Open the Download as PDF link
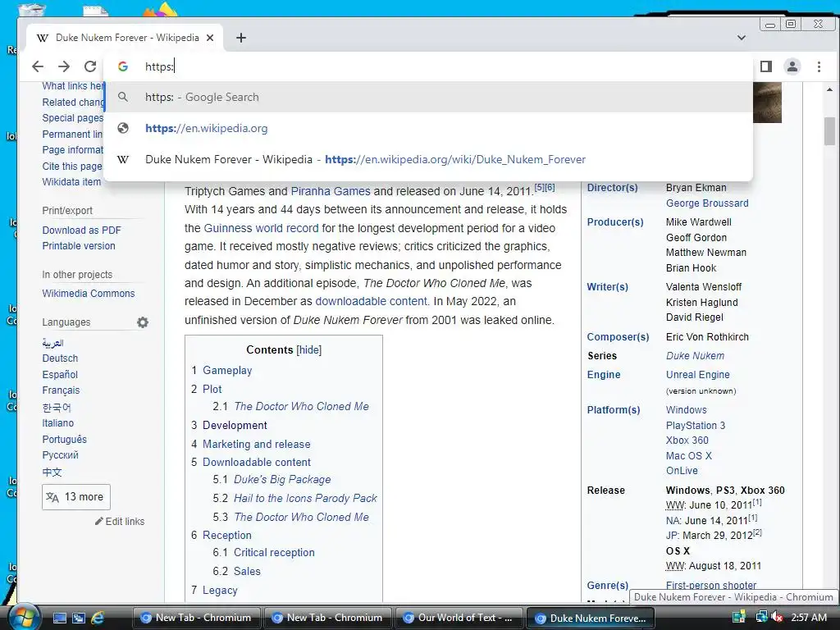The height and width of the screenshot is (630, 840). coord(81,230)
